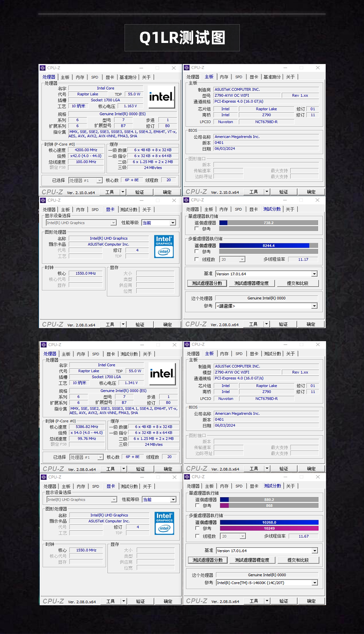
Task: Click core speed field showing 5386.82 MHz
Action: pos(87,427)
